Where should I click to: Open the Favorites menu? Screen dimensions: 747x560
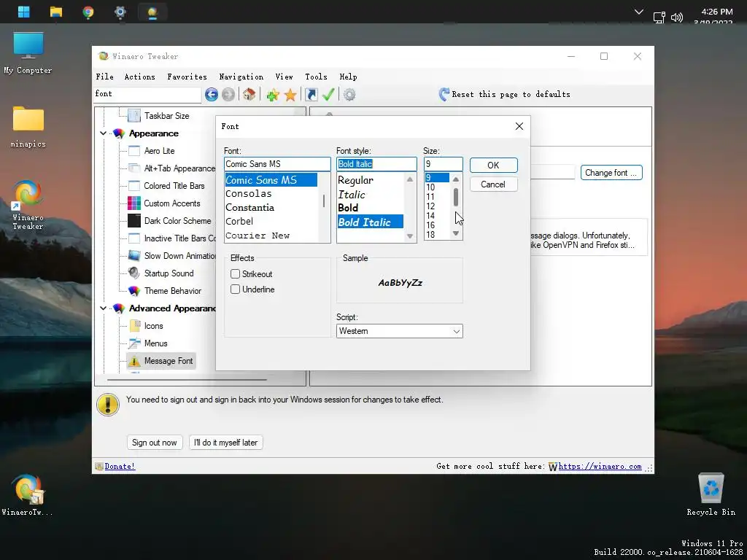pos(187,77)
